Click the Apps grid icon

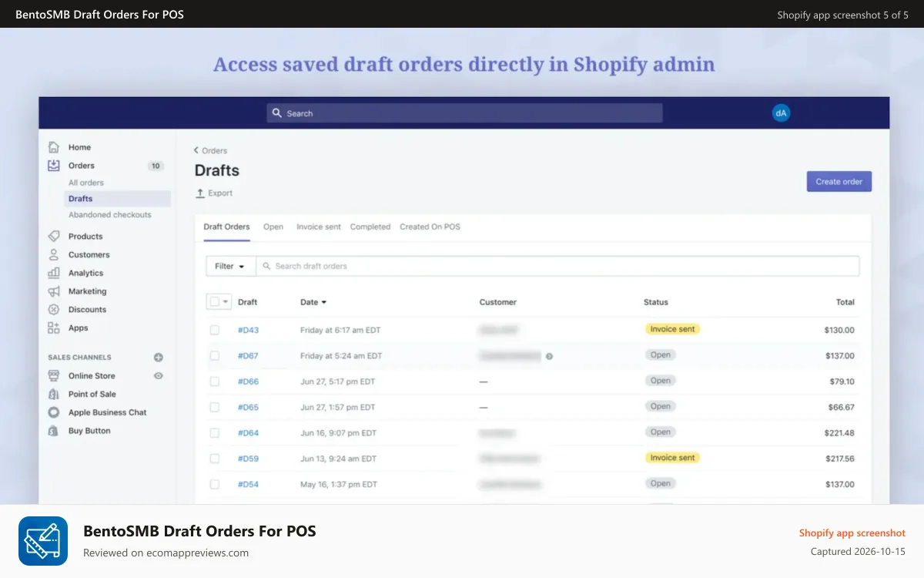pyautogui.click(x=54, y=328)
